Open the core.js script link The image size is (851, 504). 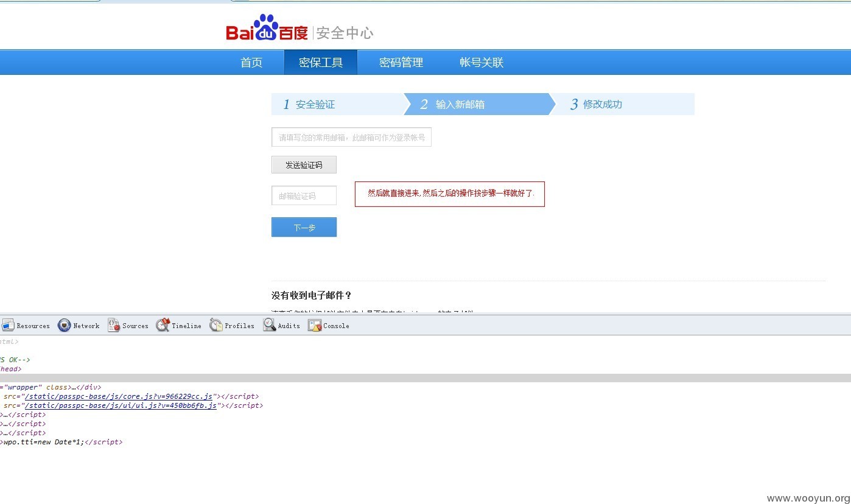click(118, 396)
